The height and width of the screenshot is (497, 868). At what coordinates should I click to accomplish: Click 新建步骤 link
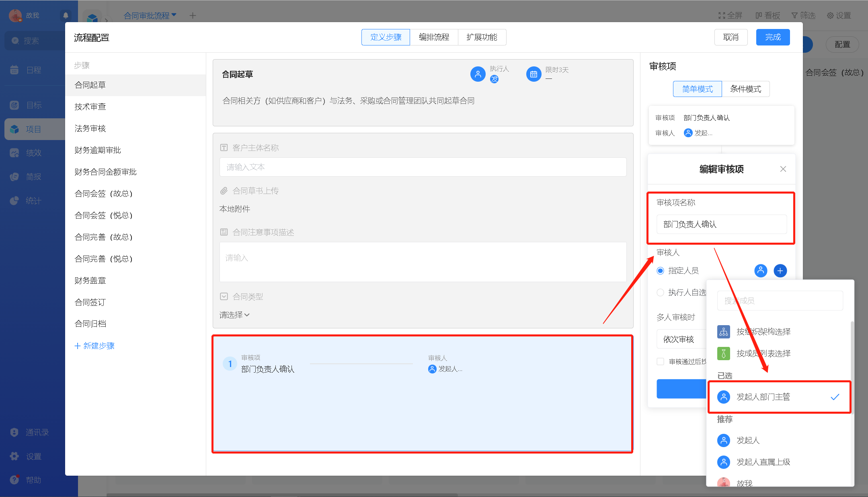pyautogui.click(x=94, y=346)
